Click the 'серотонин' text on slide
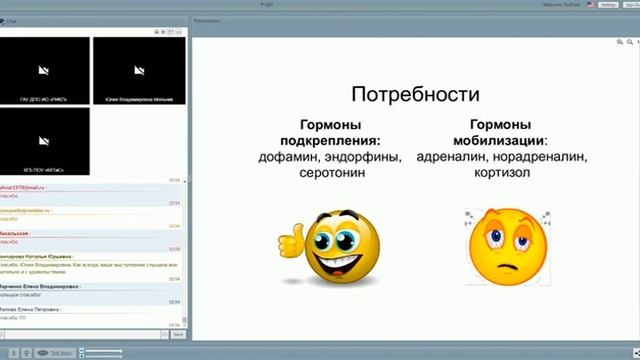The height and width of the screenshot is (360, 640). pyautogui.click(x=332, y=173)
